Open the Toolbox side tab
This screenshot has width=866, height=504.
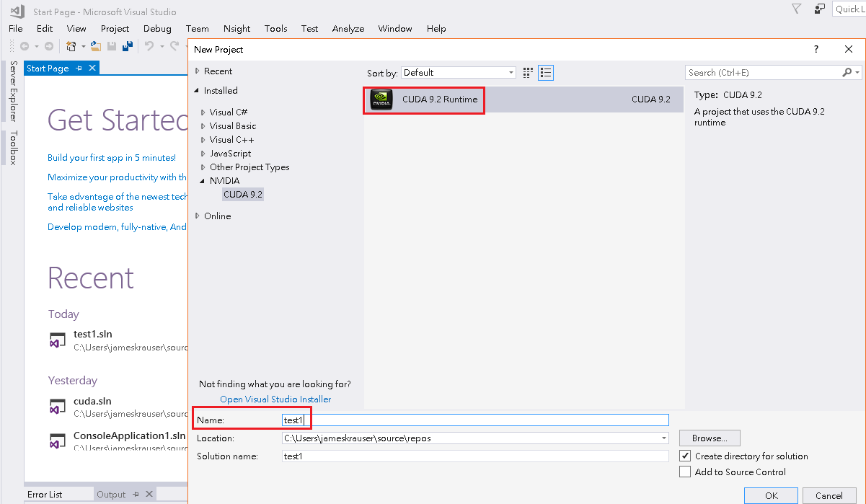12,148
